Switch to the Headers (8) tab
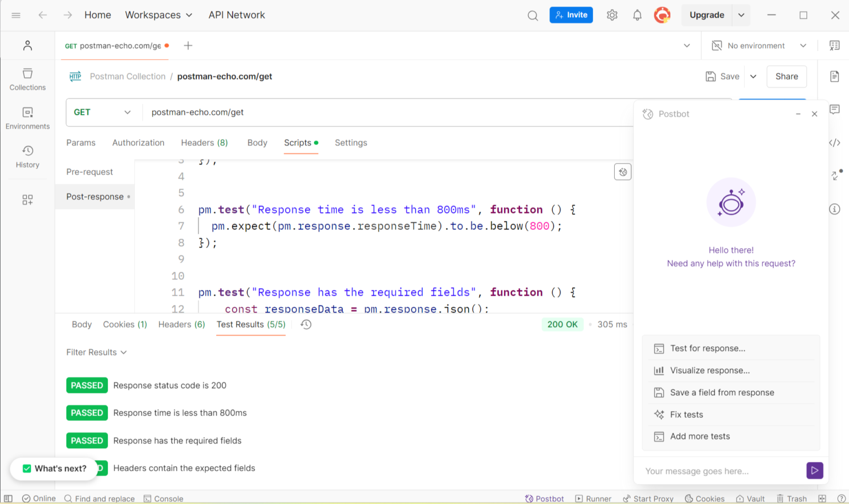The height and width of the screenshot is (504, 849). (x=204, y=143)
